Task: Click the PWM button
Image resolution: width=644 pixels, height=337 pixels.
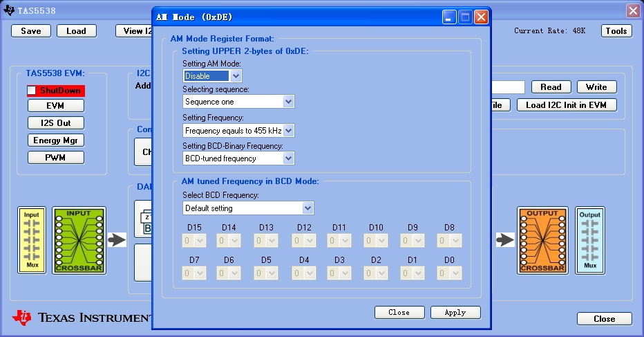Action: coord(56,158)
